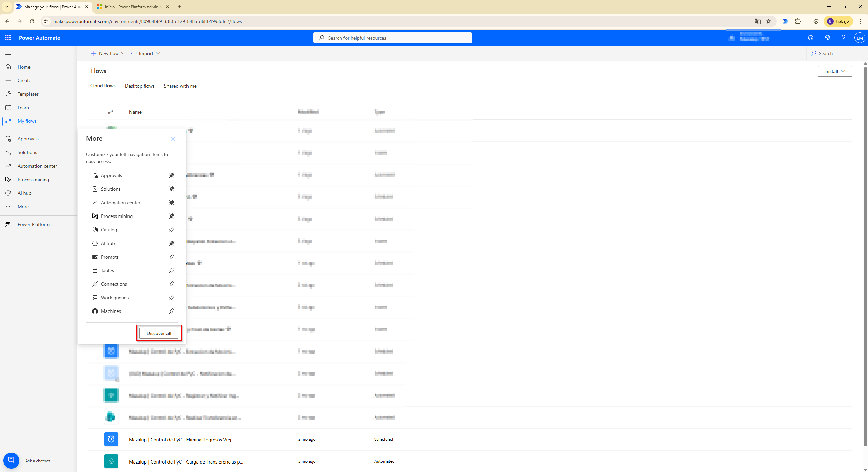The height and width of the screenshot is (472, 868).
Task: Open the help question mark icon
Action: [843, 38]
